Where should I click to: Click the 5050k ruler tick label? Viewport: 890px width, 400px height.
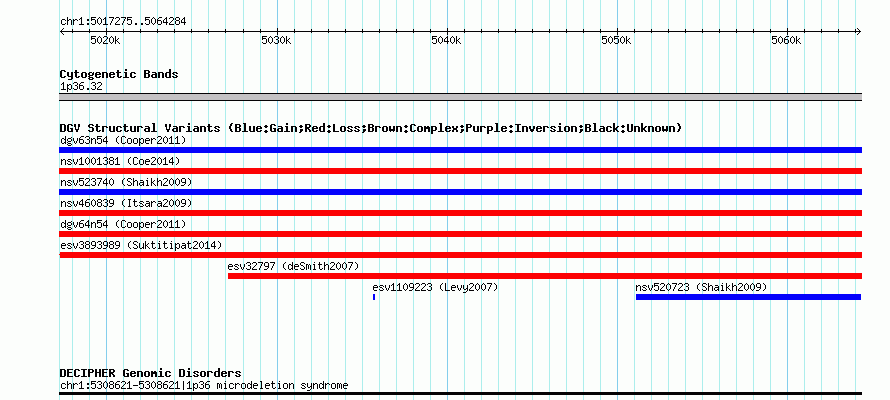pos(616,41)
